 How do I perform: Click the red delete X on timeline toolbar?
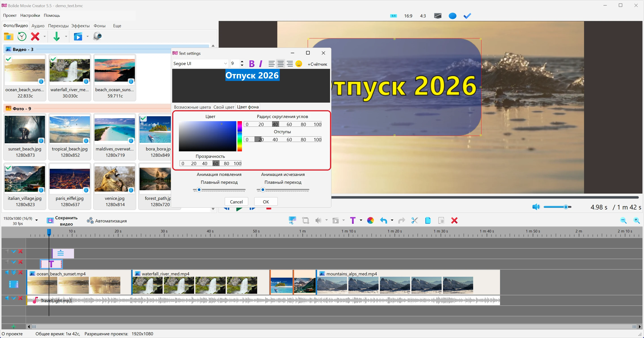click(454, 220)
